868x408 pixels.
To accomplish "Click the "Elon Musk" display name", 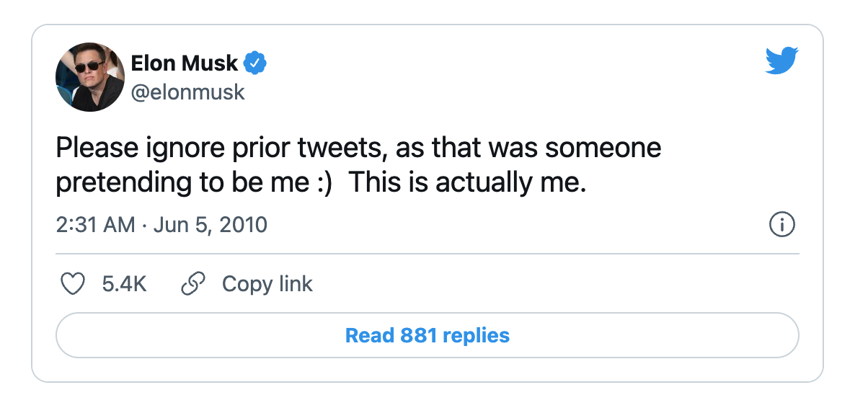I will pos(184,63).
